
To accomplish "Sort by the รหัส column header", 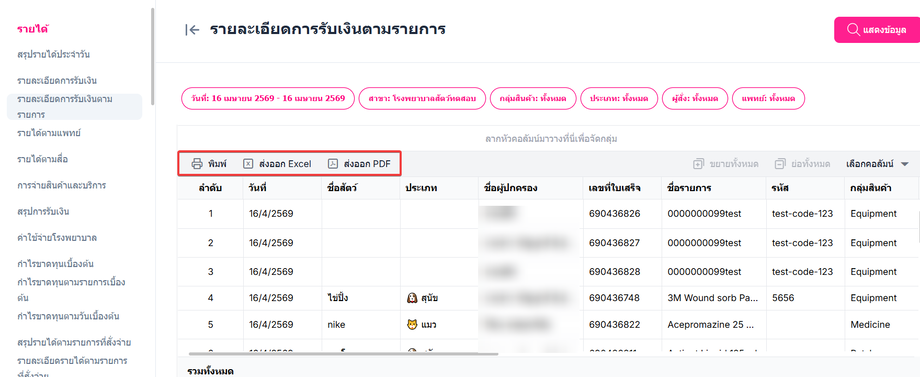I will [806, 188].
